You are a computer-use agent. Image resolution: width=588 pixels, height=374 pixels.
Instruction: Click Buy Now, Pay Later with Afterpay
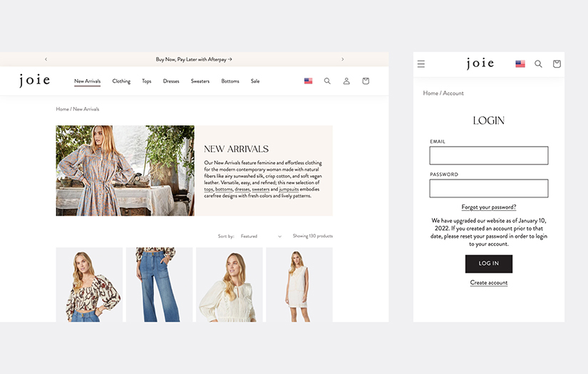pos(194,59)
